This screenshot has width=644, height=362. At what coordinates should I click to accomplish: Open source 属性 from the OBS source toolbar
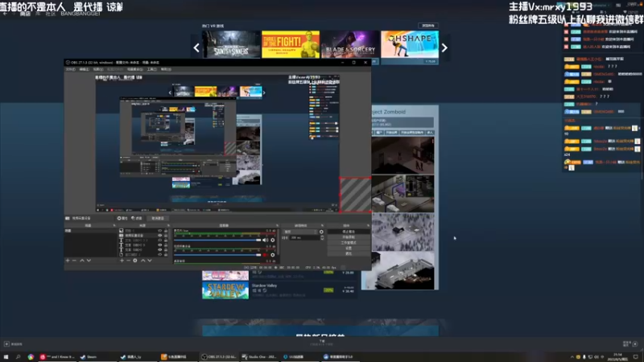(122, 218)
